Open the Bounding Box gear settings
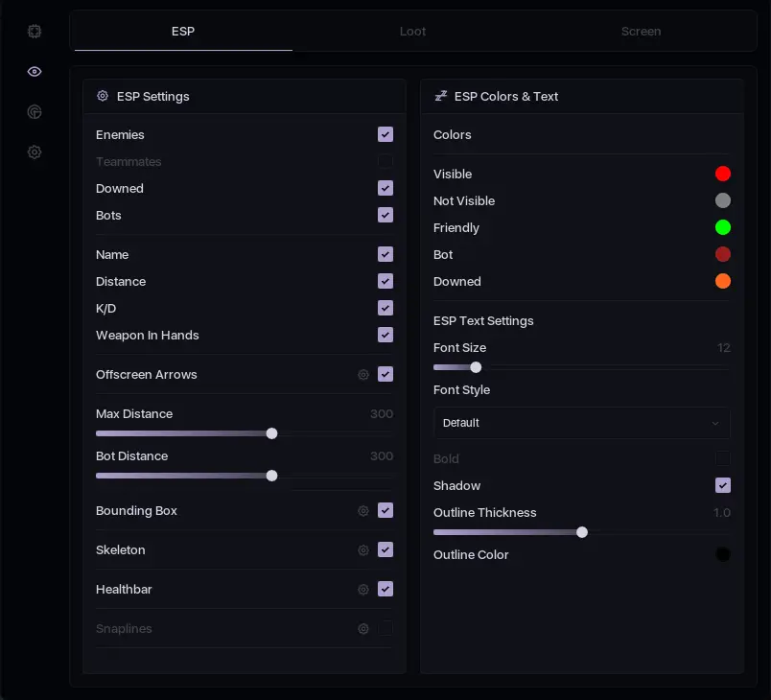The height and width of the screenshot is (700, 771). pyautogui.click(x=363, y=511)
